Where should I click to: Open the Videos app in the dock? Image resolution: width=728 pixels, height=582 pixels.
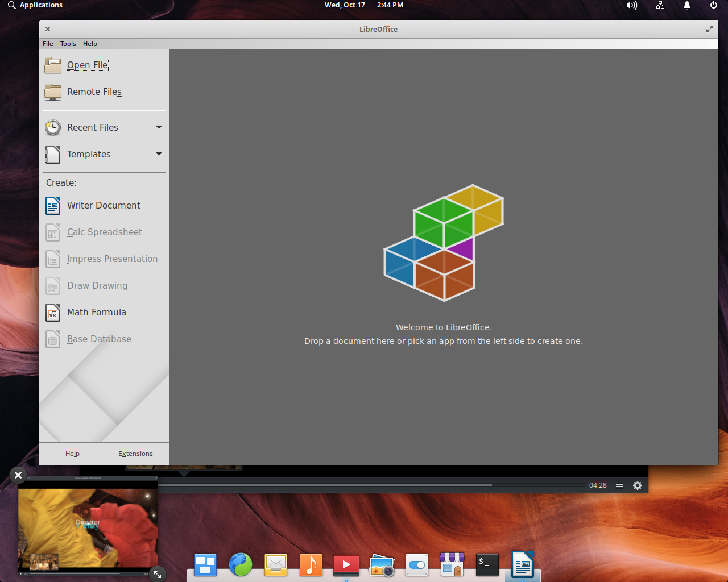pyautogui.click(x=346, y=565)
